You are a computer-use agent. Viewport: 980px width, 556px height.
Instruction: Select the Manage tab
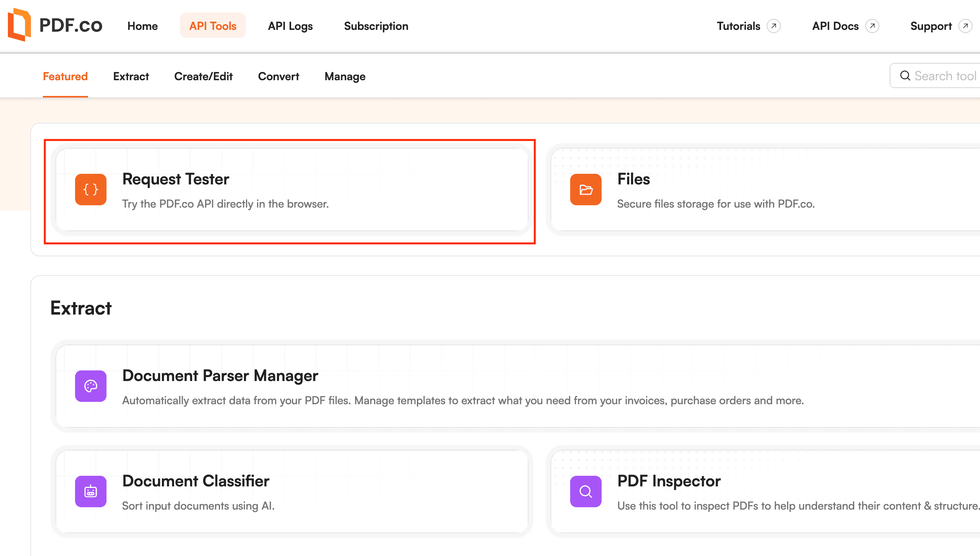(x=345, y=76)
